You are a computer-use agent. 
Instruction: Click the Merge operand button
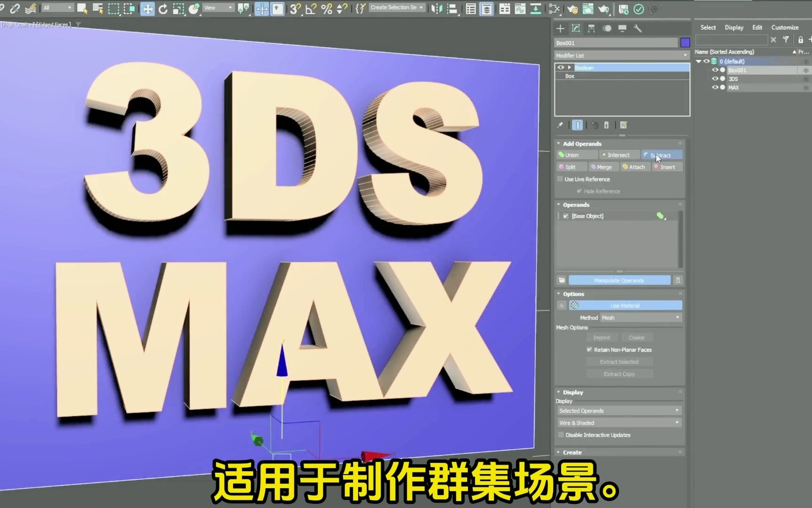click(604, 167)
